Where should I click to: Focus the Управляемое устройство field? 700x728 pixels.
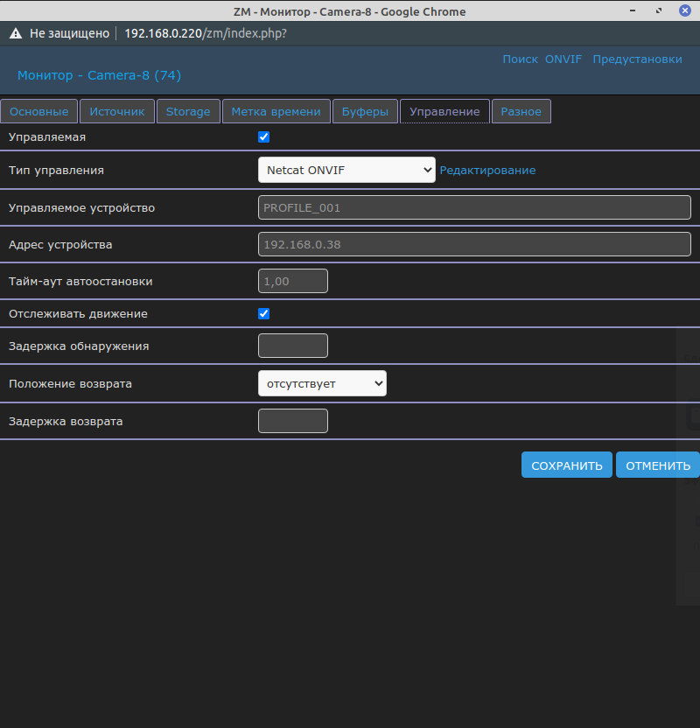[474, 207]
